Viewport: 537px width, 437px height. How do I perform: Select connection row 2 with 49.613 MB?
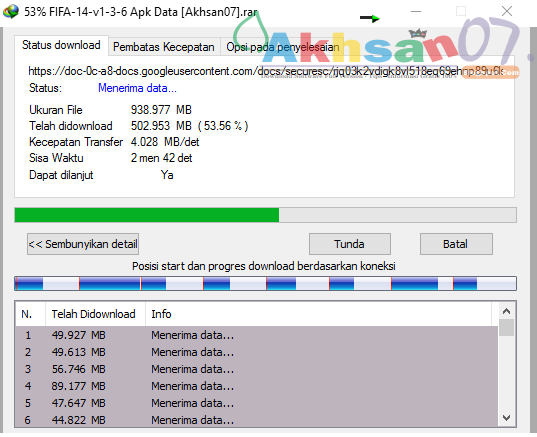coord(257,352)
